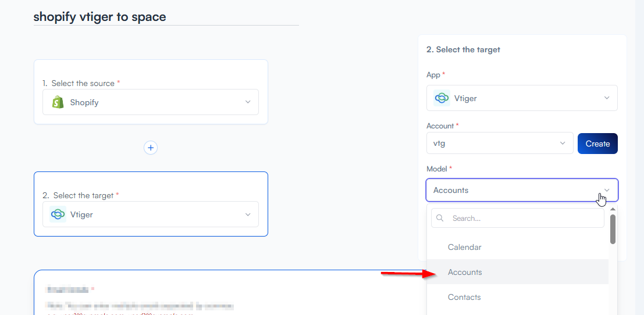Select Calendar from the model list
This screenshot has height=315, width=644.
[465, 247]
